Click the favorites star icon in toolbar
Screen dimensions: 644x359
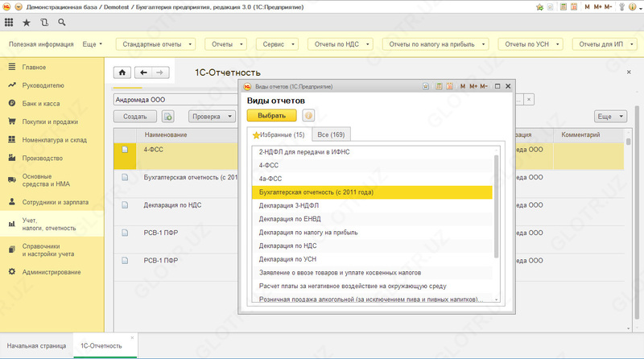pyautogui.click(x=27, y=23)
